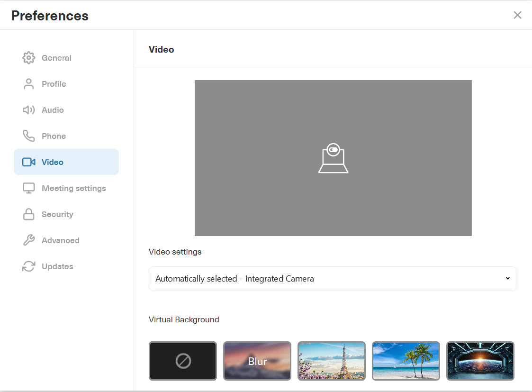Click the Video camera icon in sidebar
Viewport: 532px width, 392px height.
coord(29,162)
